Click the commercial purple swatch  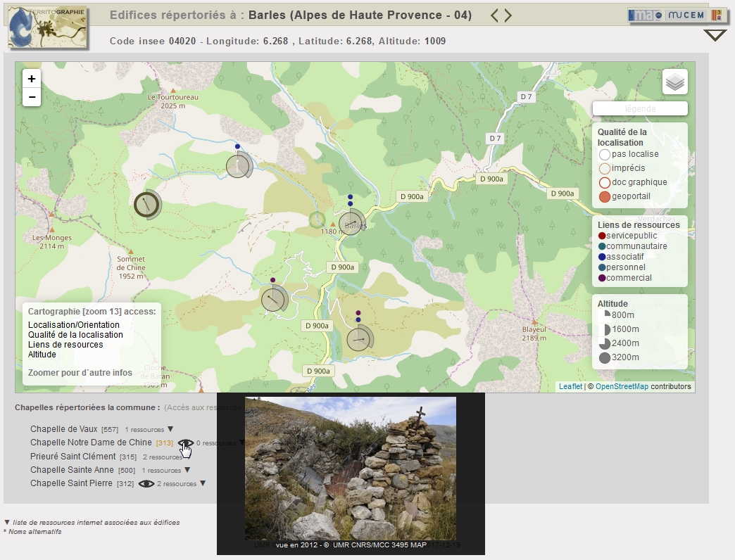603,278
